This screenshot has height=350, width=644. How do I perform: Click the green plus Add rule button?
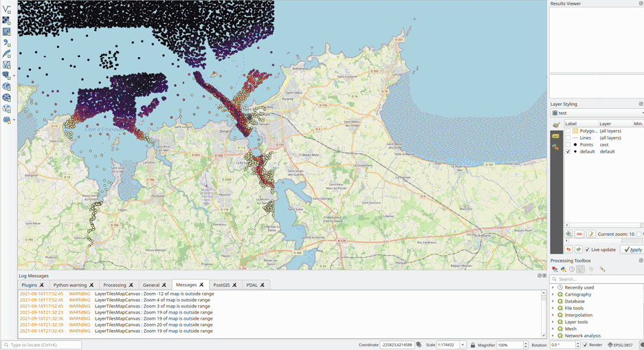(x=568, y=234)
